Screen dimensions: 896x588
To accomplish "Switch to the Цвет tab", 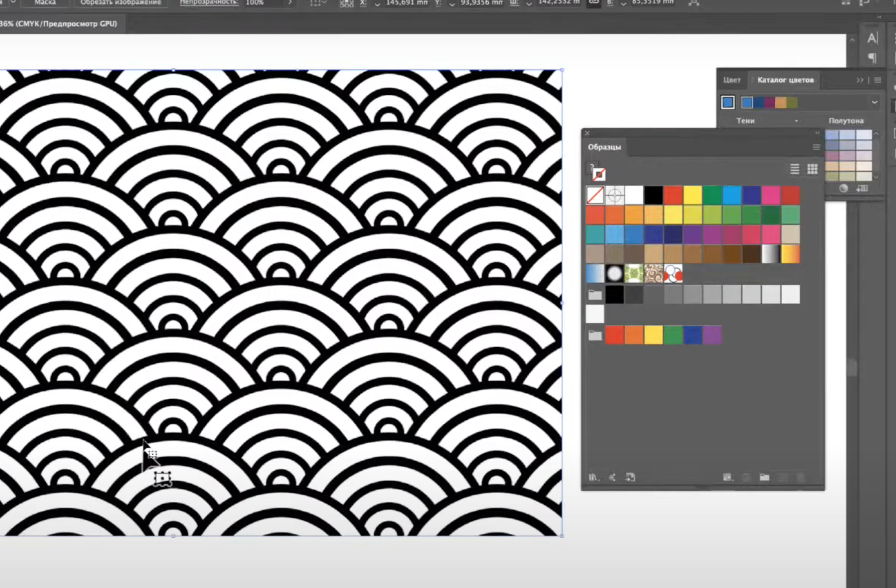I will [x=732, y=80].
